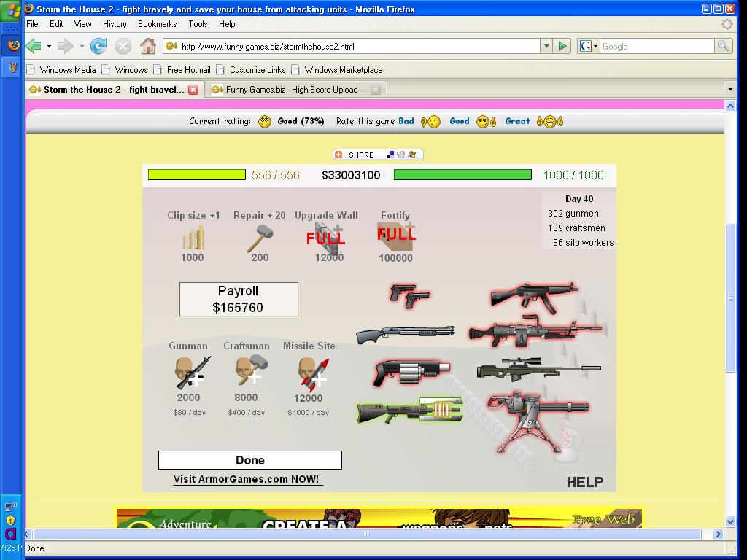This screenshot has width=747, height=560.
Task: Click the Payroll $165760 box
Action: pos(239,299)
